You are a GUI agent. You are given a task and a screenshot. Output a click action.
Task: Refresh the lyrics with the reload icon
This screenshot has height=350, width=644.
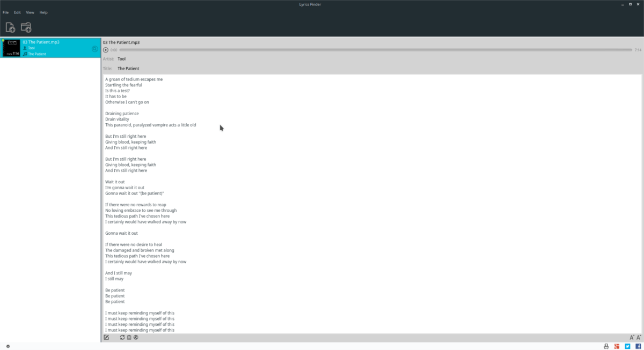122,337
